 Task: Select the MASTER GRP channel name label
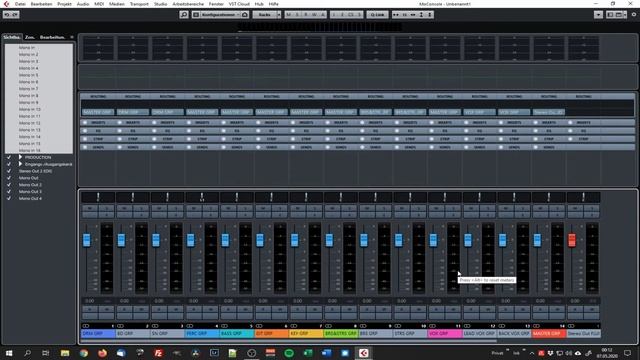point(549,333)
